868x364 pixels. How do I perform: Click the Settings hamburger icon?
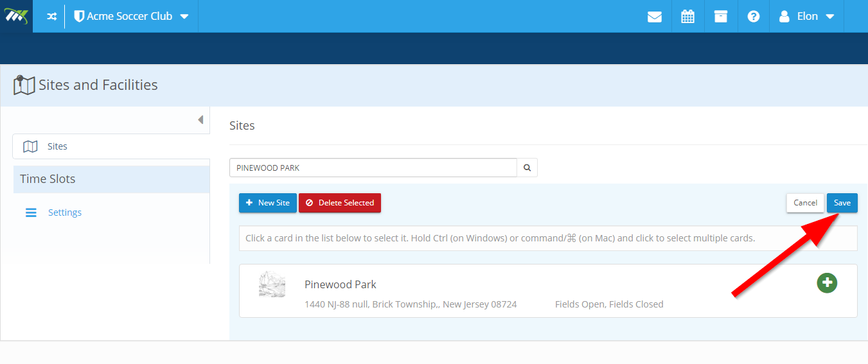[31, 212]
